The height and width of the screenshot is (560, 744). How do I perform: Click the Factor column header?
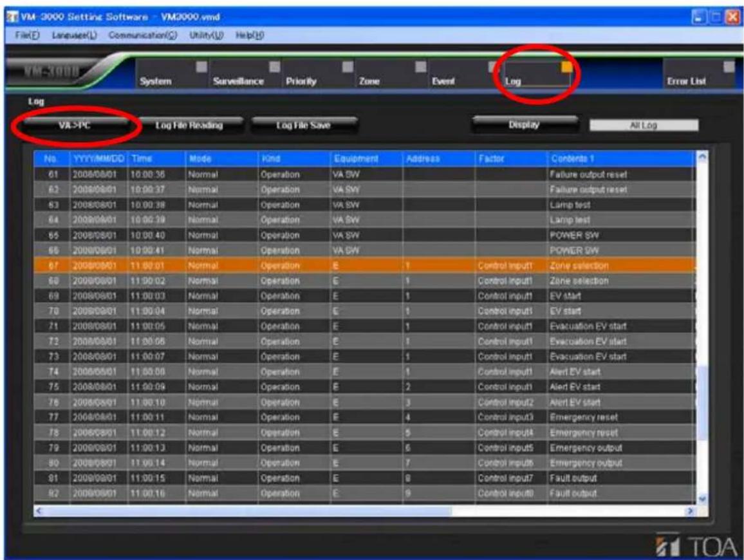[511, 158]
